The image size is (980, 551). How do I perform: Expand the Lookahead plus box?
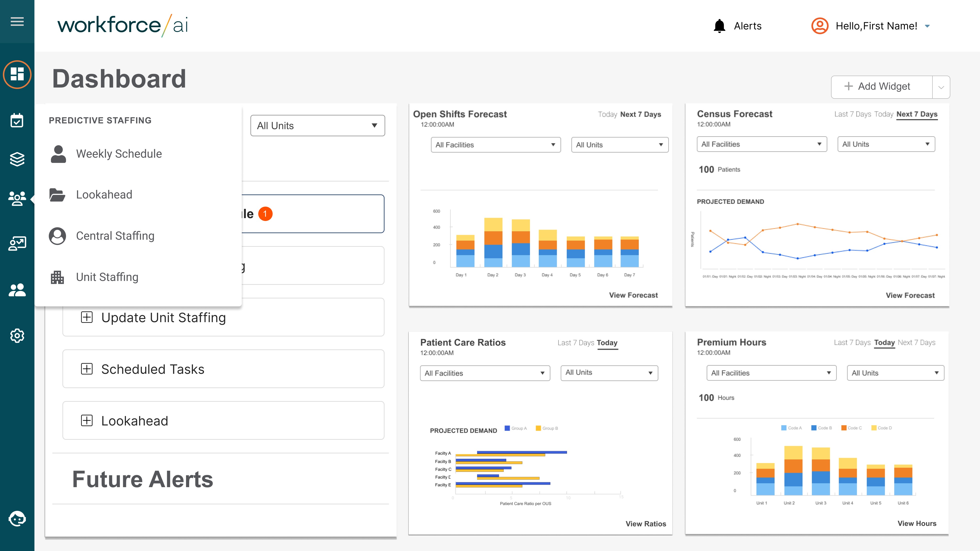(87, 420)
